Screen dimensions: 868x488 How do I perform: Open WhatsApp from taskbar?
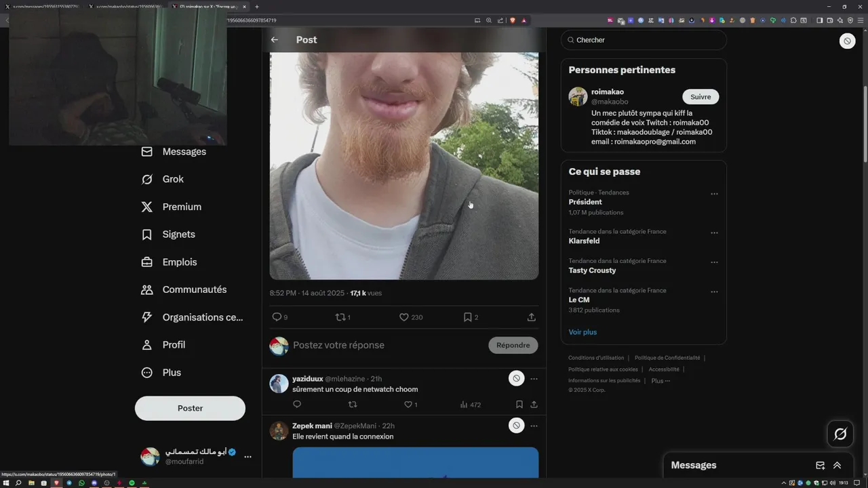pos(81,483)
